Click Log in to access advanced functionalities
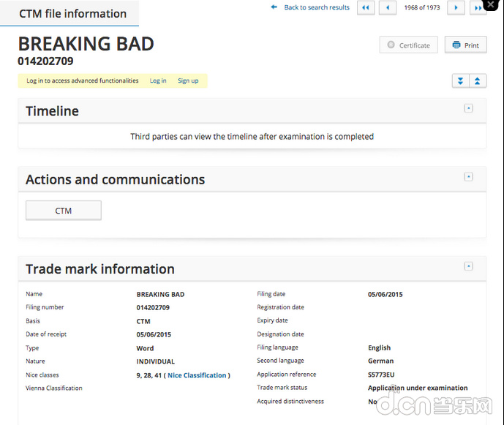This screenshot has width=504, height=425. [x=82, y=80]
